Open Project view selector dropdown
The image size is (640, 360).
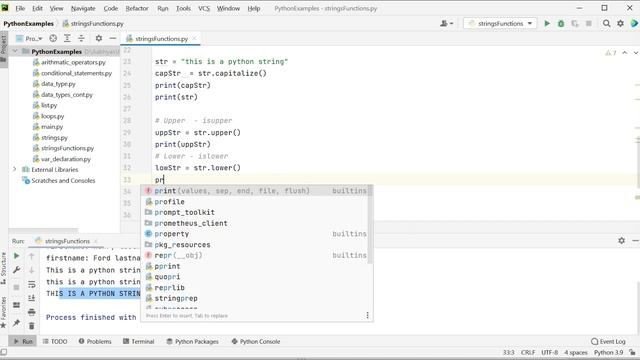pos(29,38)
